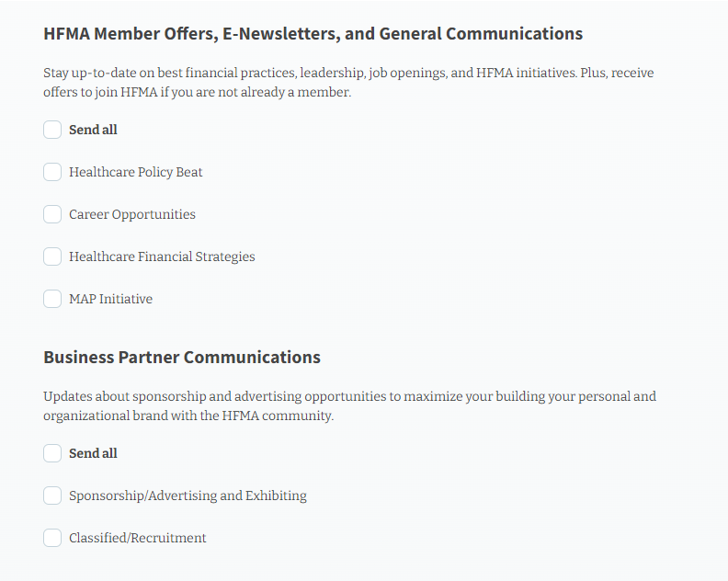Click the "Classified/Recruitment" label text

(137, 538)
